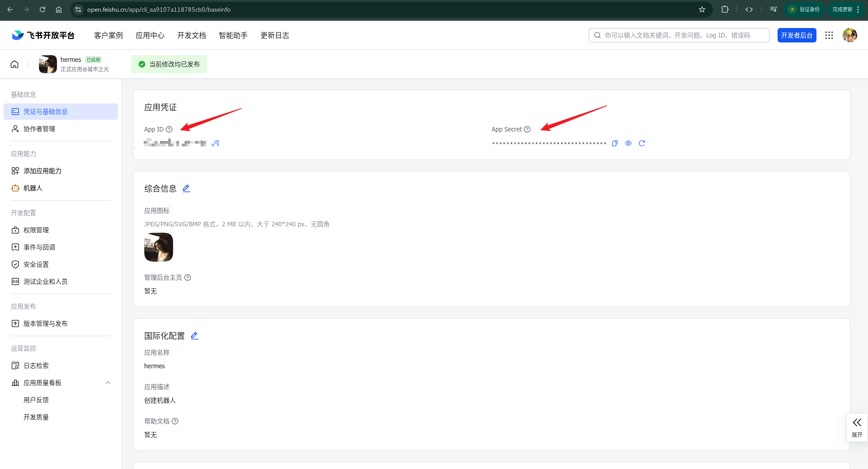Bookmark this page with the star icon
868x469 pixels.
702,9
